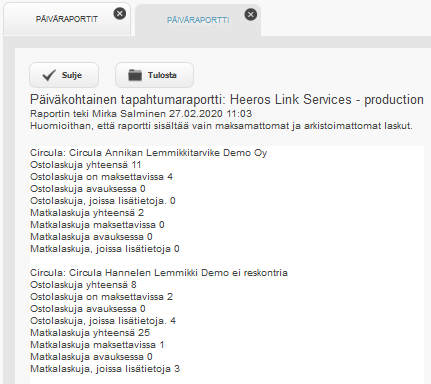Click 'Ostolaskuja yhteensä 8'
Viewport: 431px width, 384px height.
click(x=83, y=285)
